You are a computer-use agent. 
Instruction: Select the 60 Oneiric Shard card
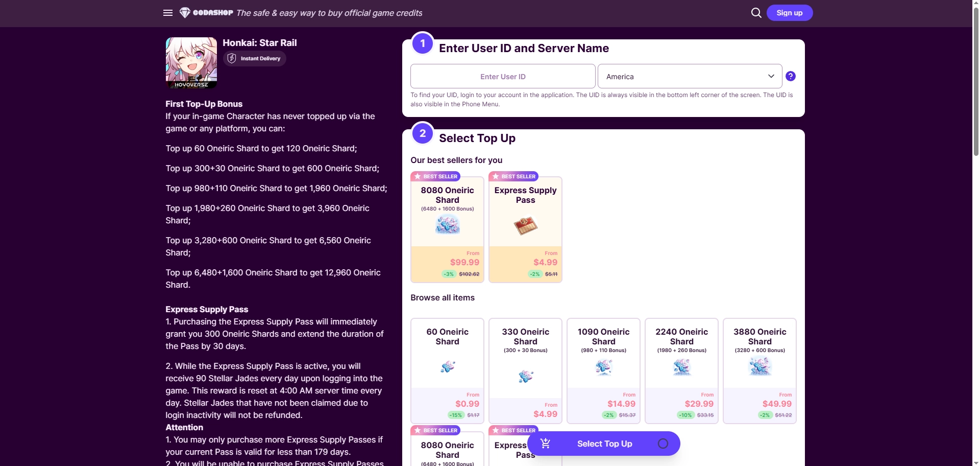[447, 371]
